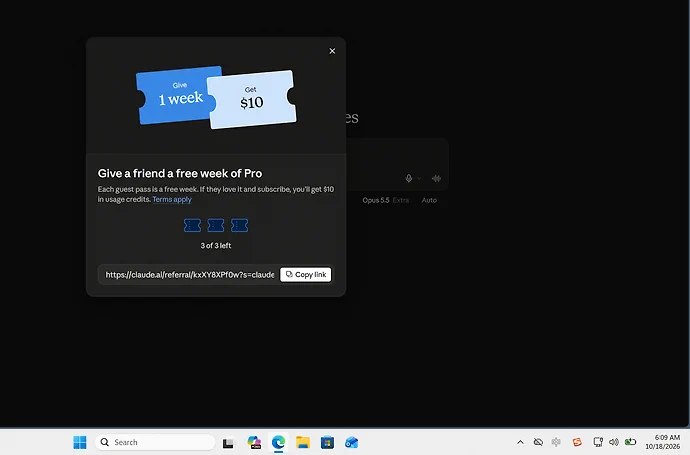Select the referral URL text field
This screenshot has height=455, width=690.
tap(190, 275)
